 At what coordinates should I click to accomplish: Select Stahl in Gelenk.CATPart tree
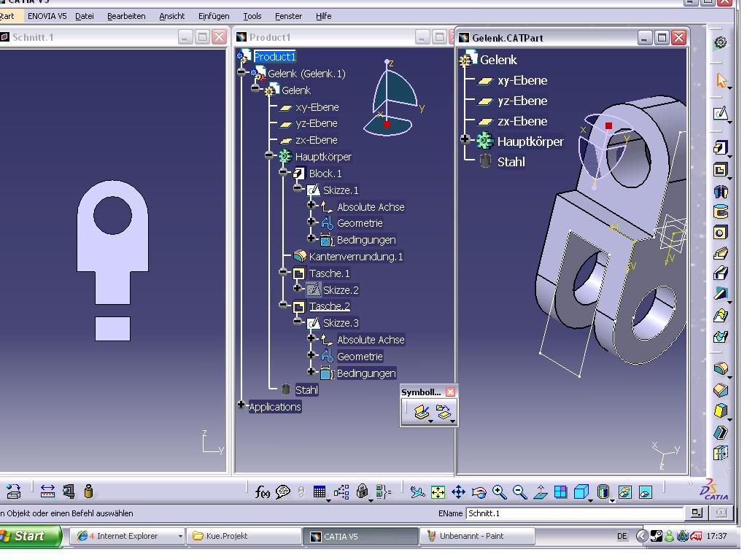coord(511,163)
